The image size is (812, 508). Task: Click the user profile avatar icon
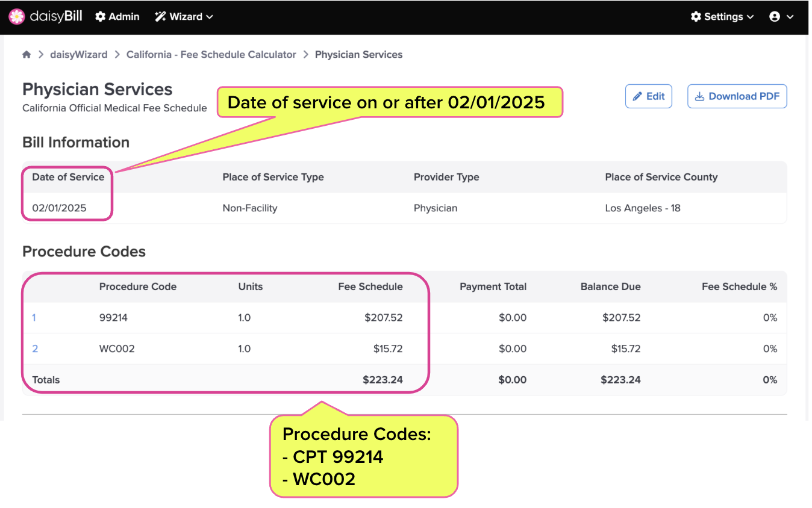point(775,17)
